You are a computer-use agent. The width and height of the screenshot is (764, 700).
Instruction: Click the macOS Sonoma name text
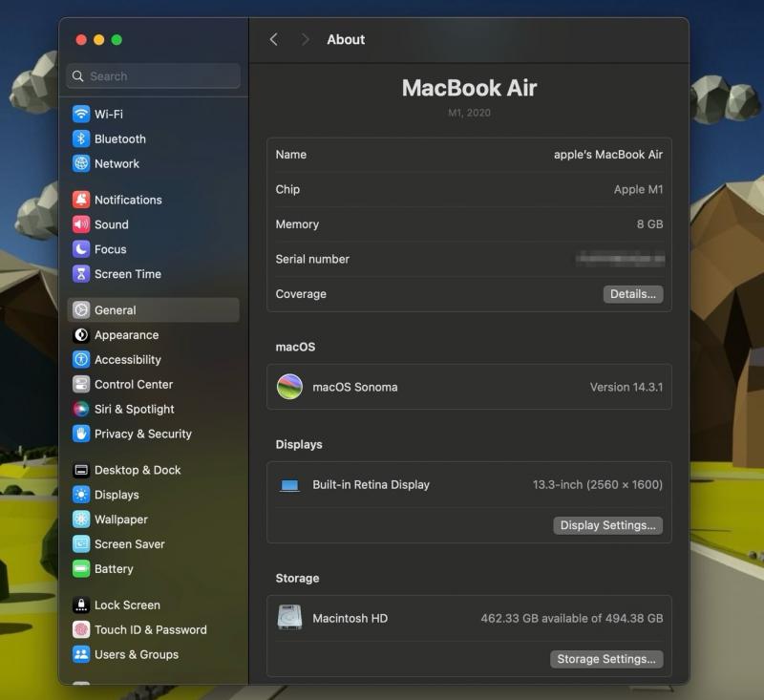(354, 388)
